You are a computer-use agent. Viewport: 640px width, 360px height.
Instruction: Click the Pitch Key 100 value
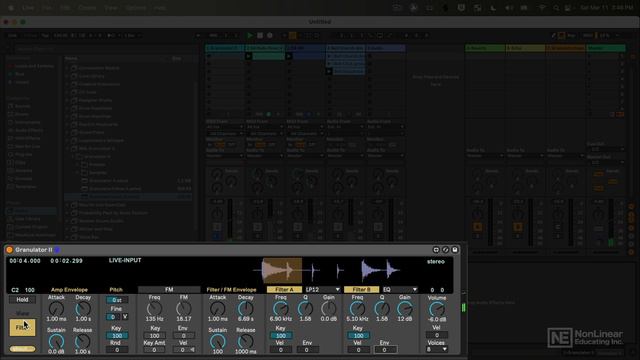(117, 336)
